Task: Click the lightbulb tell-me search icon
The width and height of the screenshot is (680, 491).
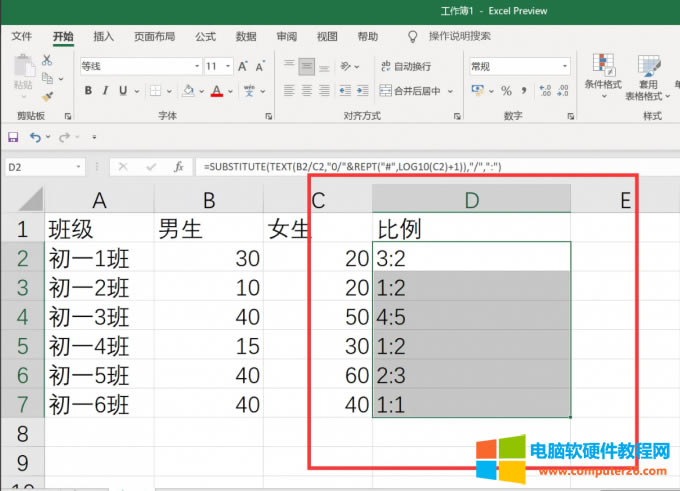Action: click(x=412, y=36)
